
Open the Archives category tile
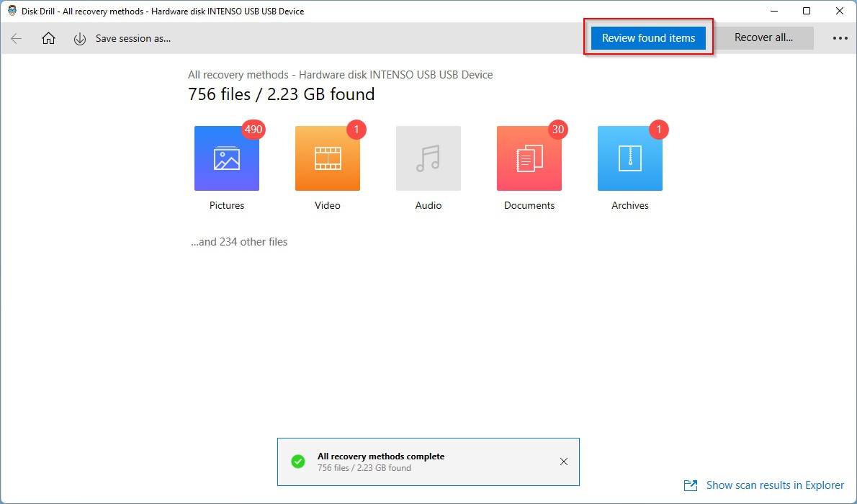coord(629,158)
